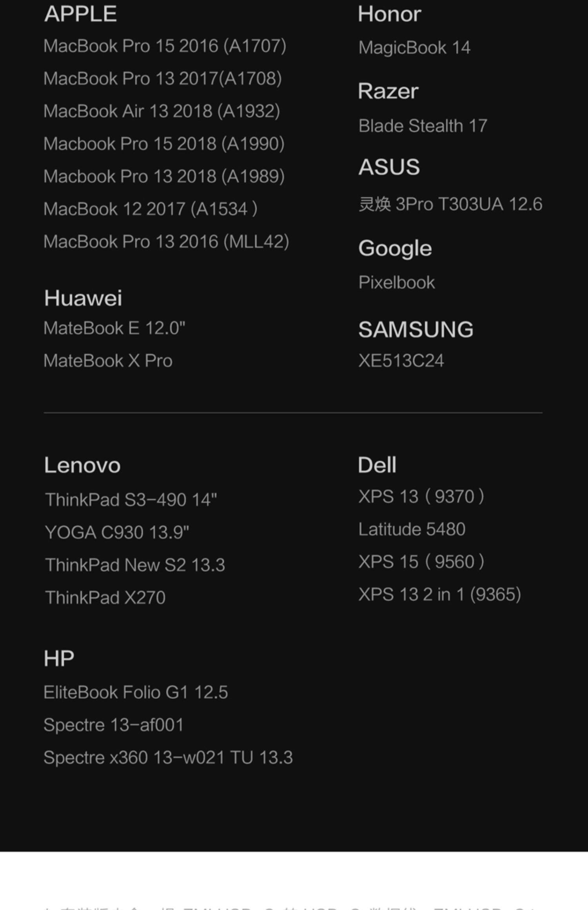This screenshot has width=588, height=910.
Task: Click the Huawei brand heading
Action: tap(83, 298)
